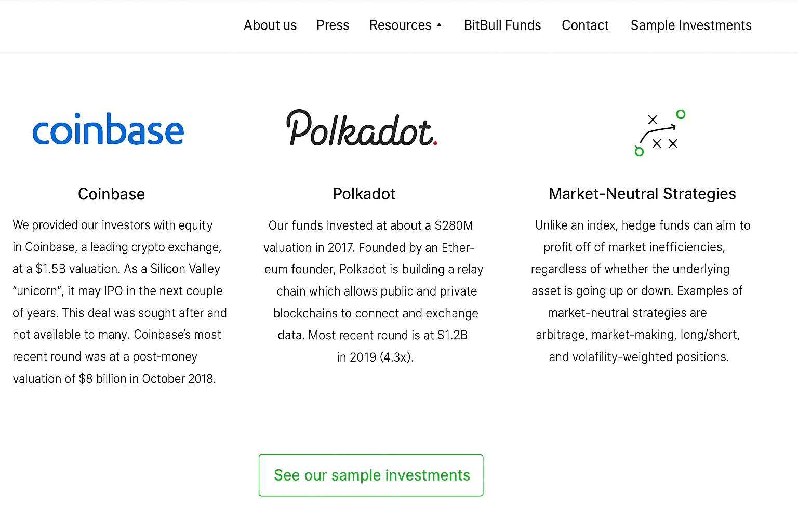
Task: Click the Market-Neutral Strategies heading
Action: click(642, 194)
